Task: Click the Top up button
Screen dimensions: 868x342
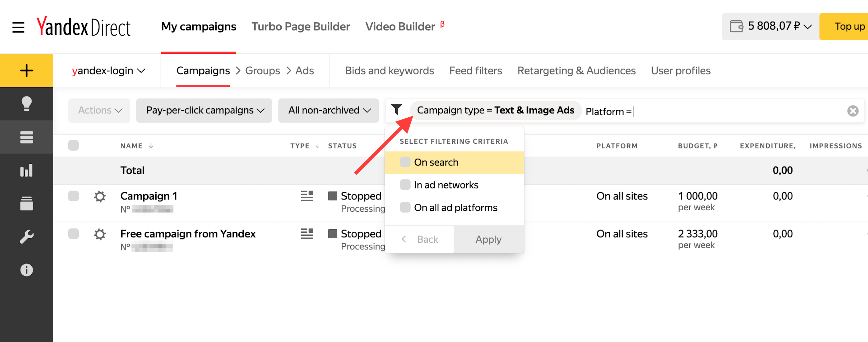Action: [844, 27]
